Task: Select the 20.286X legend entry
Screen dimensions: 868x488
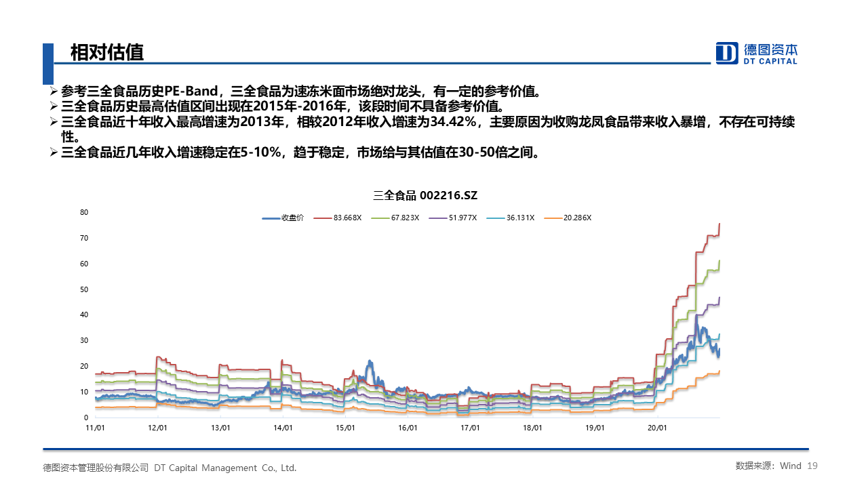Action: [570, 218]
